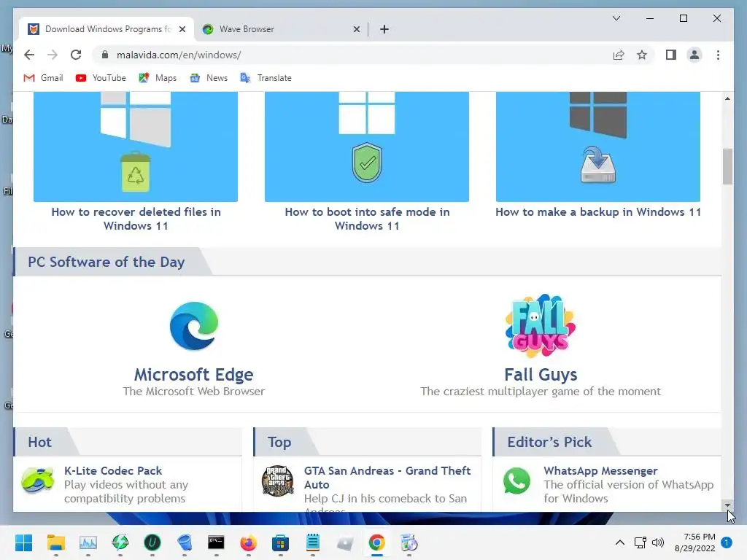The image size is (747, 560).
Task: Click the Microsoft Edge logo
Action: point(194,326)
